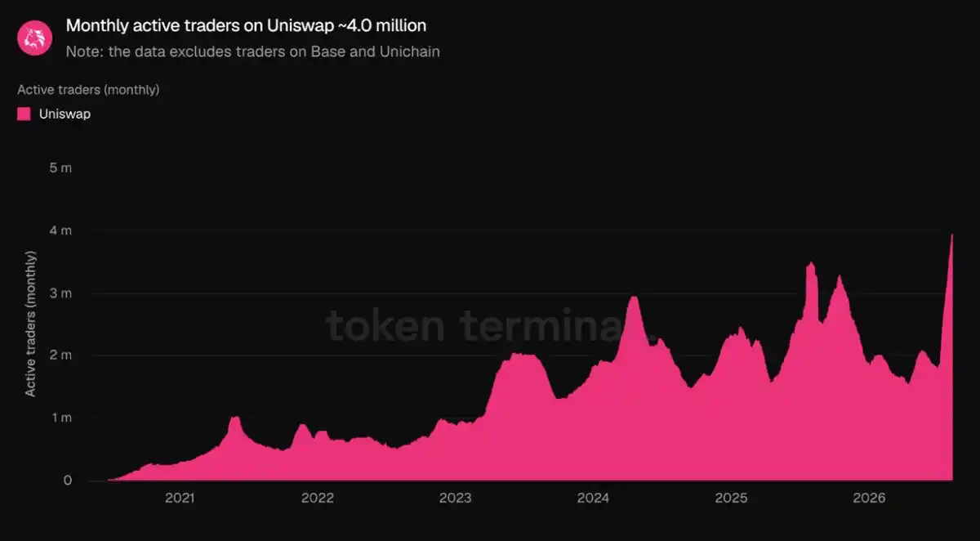Select the 2021 x-axis label
Screen dimensions: 980x541
click(180, 498)
